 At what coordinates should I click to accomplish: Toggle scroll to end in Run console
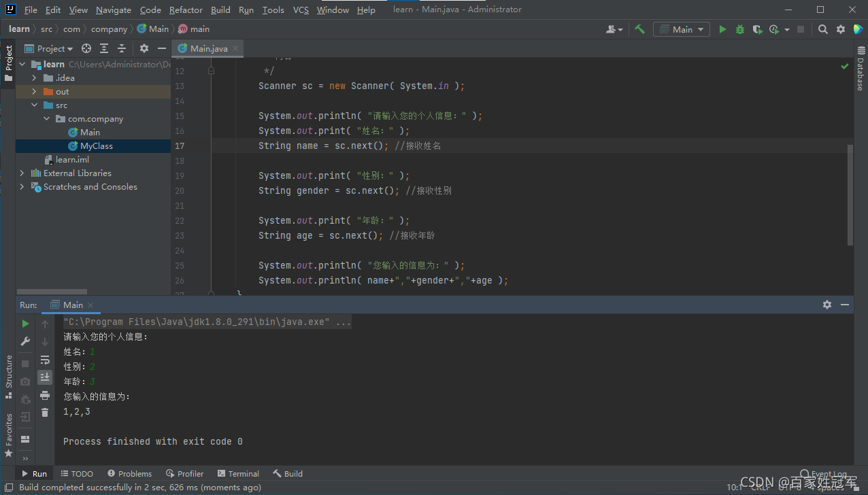pos(45,377)
